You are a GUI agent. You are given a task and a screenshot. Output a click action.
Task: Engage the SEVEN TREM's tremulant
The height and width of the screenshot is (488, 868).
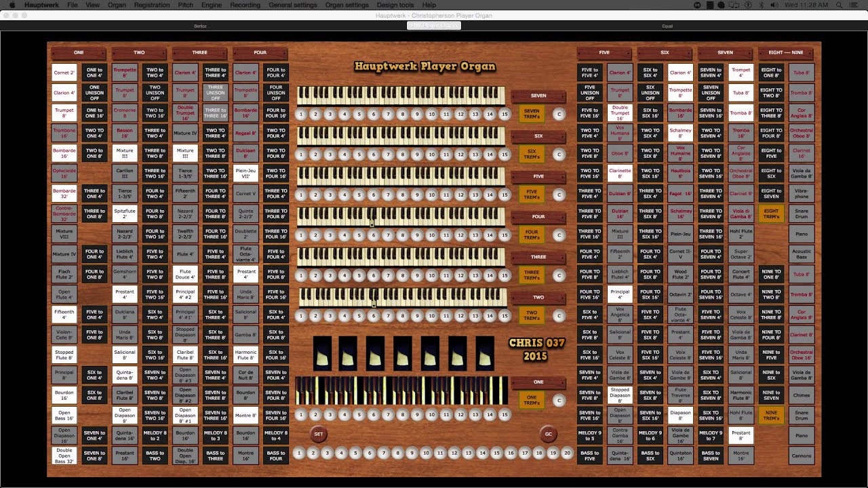coord(532,114)
